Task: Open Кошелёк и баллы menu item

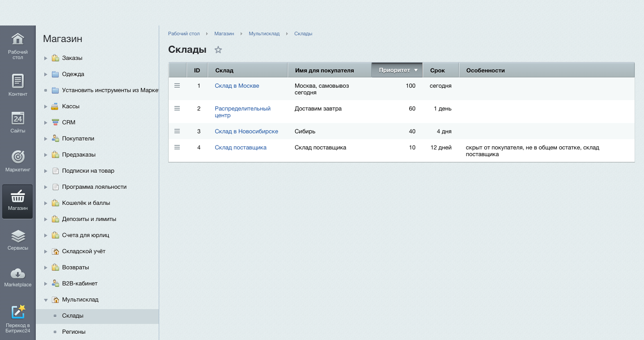Action: tap(86, 203)
